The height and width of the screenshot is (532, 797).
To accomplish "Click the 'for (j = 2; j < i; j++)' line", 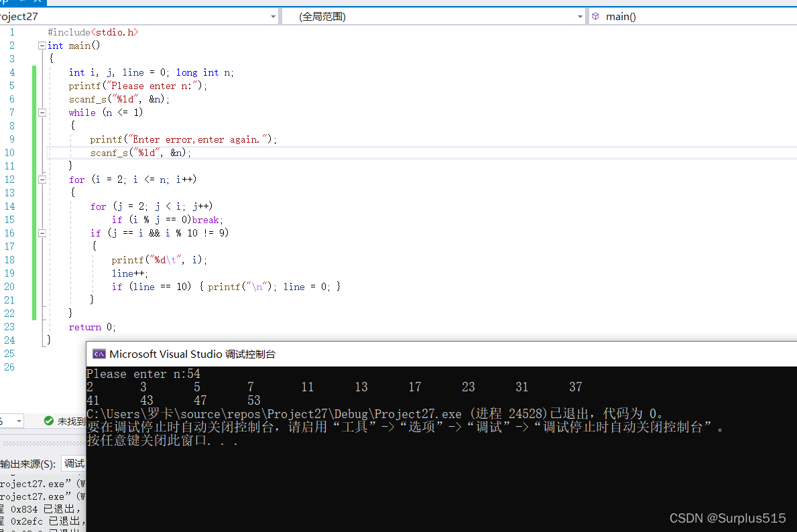I will 151,206.
